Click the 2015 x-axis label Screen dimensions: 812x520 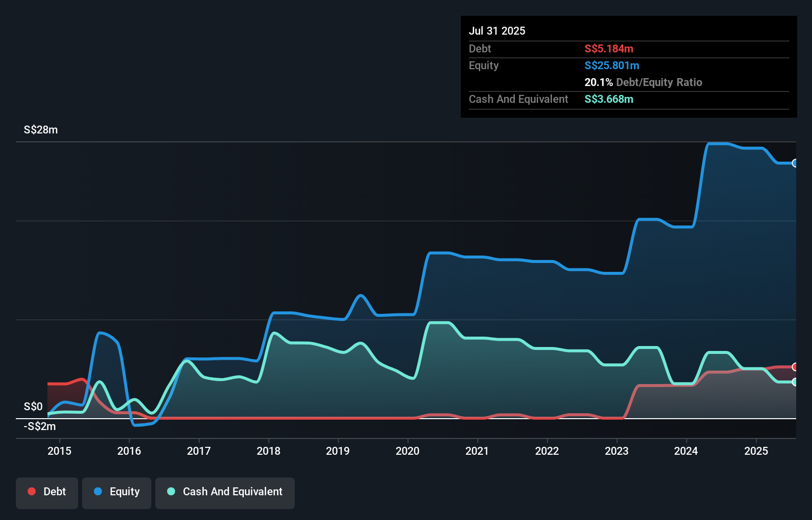[x=59, y=451]
